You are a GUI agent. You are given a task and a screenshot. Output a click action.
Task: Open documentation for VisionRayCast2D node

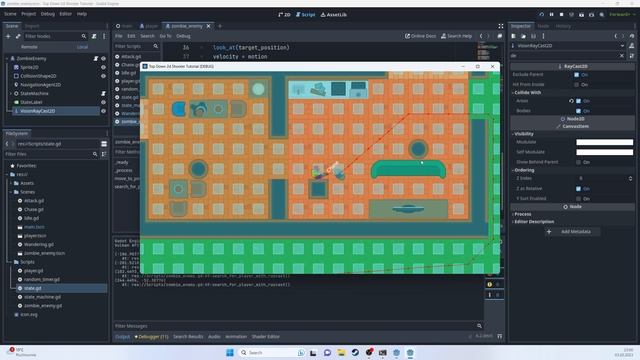[x=632, y=46]
